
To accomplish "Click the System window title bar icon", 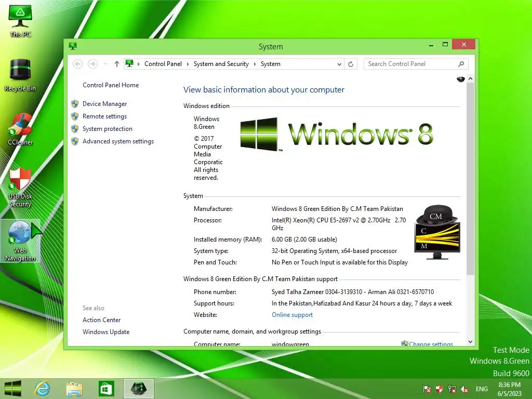I will point(73,46).
